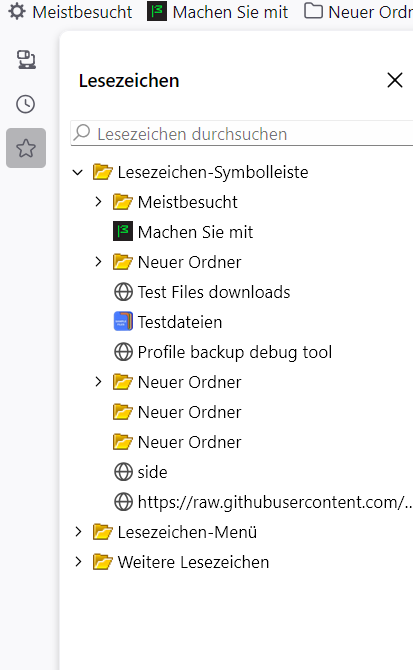Collapse the Lesezeichen-Symbolleiste folder
Screen dimensions: 413x670
78,173
